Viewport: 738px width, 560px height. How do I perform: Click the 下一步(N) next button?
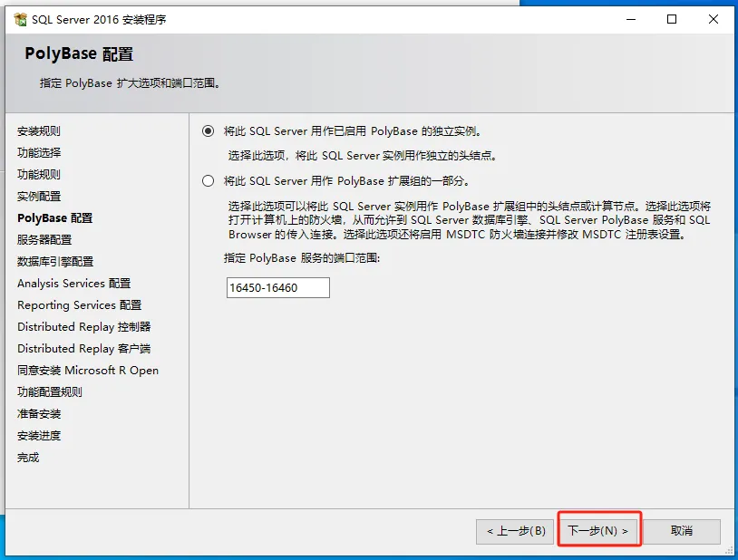(x=597, y=531)
